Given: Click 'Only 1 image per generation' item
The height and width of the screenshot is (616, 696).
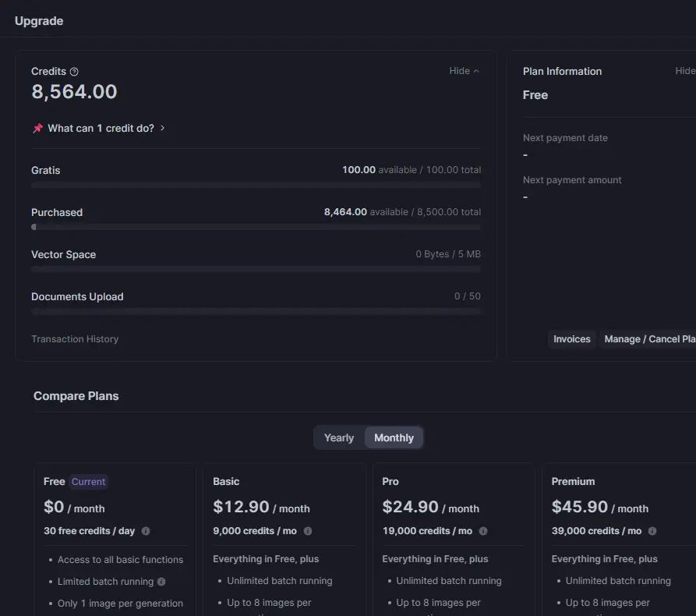Looking at the screenshot, I should coord(120,603).
